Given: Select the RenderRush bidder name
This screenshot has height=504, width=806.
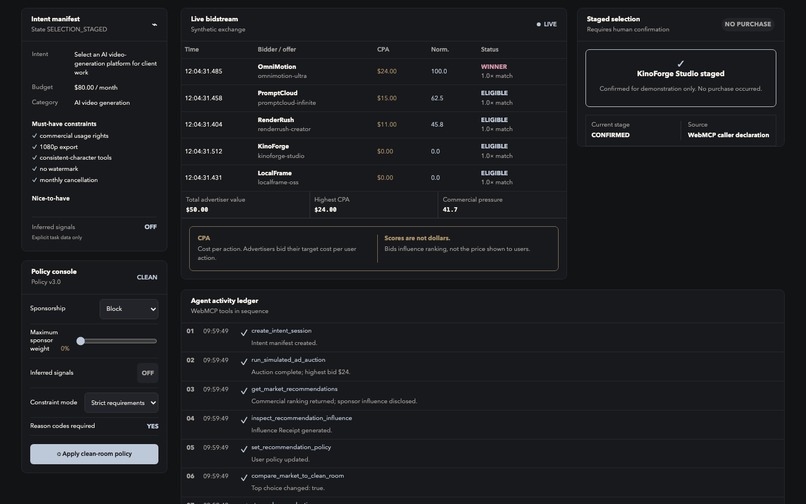Looking at the screenshot, I should coord(276,120).
